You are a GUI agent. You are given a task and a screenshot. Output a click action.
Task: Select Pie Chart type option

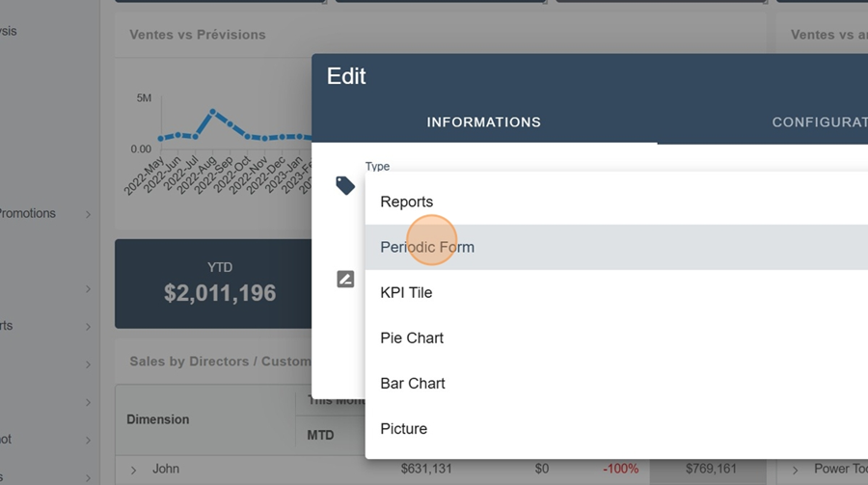point(412,337)
